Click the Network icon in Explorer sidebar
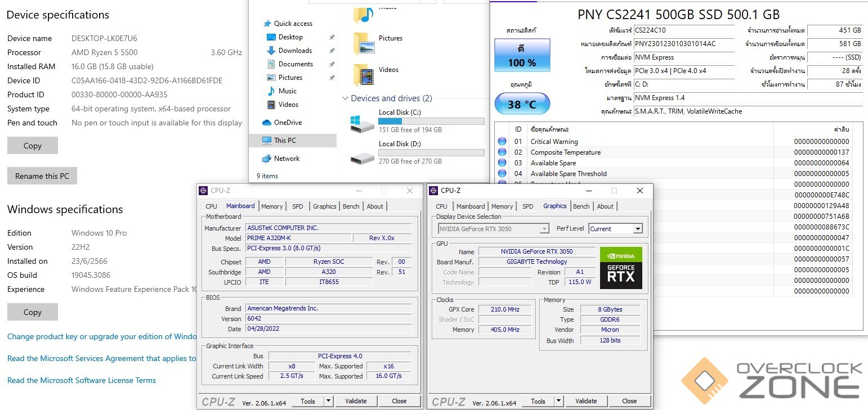868x410 pixels. point(267,159)
